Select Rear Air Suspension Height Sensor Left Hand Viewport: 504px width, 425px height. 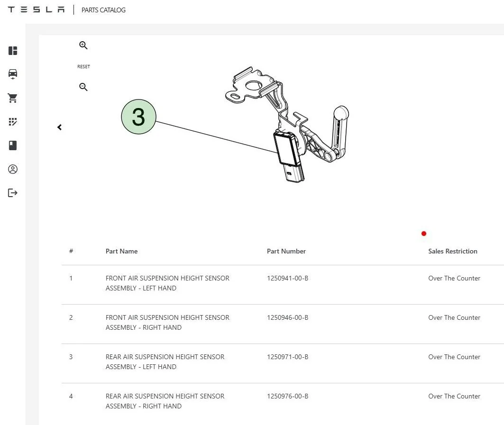click(x=165, y=362)
